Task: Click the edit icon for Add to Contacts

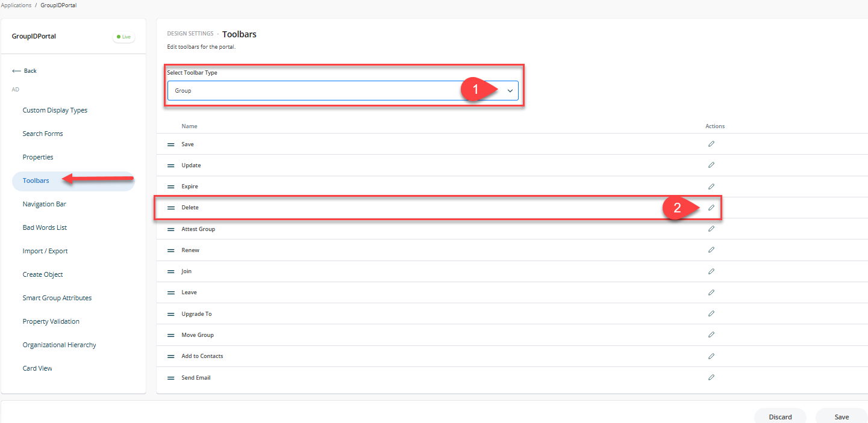Action: 711,356
